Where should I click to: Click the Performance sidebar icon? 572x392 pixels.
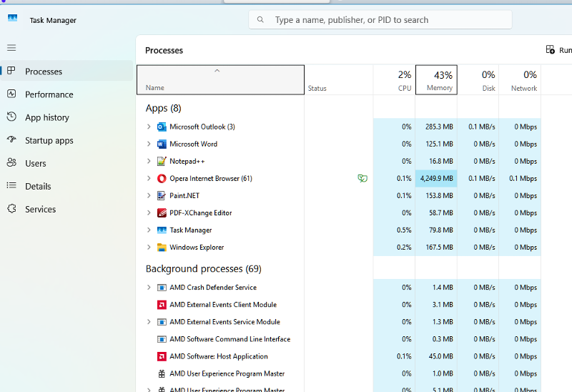[11, 94]
